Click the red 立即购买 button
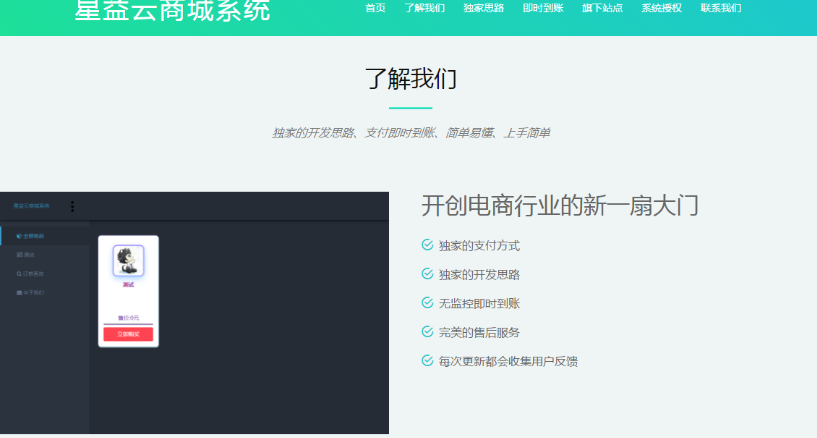The height and width of the screenshot is (438, 817). point(128,334)
